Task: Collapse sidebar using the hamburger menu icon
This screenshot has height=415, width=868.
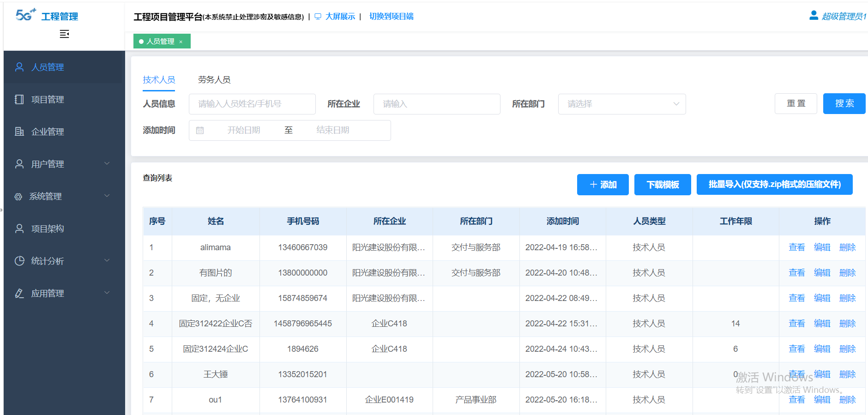Action: click(64, 34)
